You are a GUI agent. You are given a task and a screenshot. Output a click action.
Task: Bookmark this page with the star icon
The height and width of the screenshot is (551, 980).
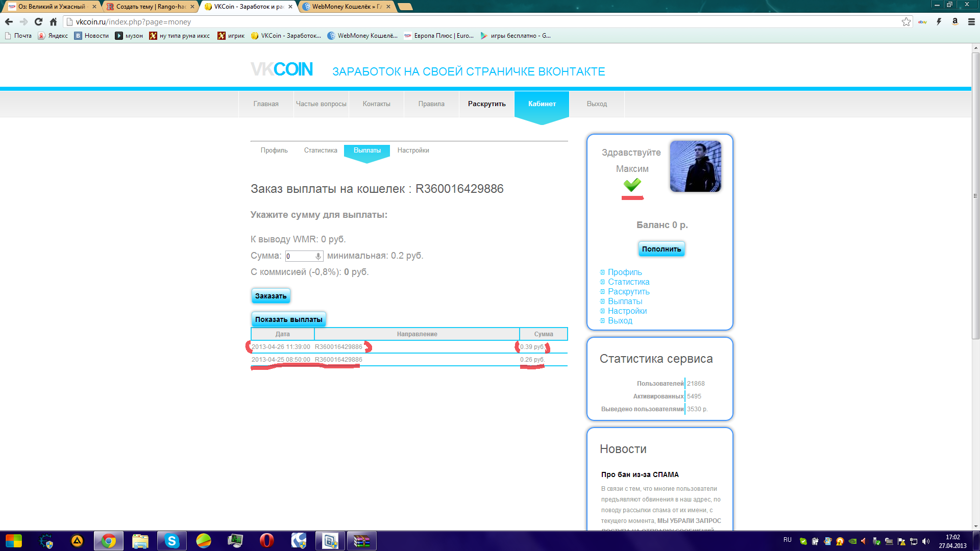(906, 22)
